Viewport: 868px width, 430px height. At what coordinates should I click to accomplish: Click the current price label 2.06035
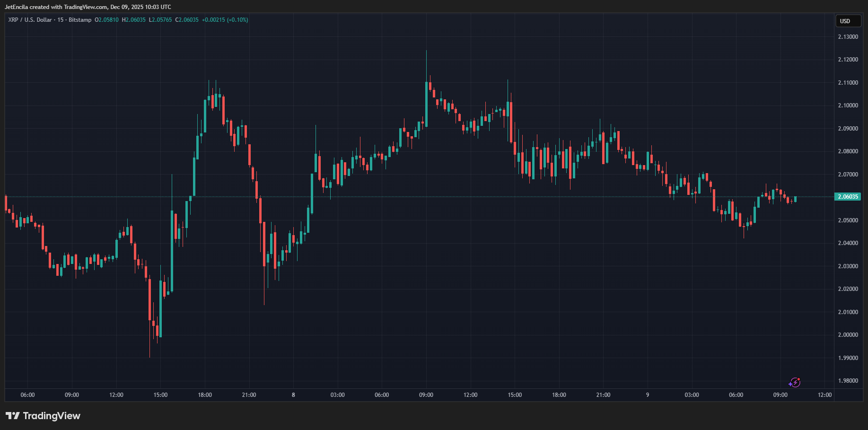pos(848,197)
